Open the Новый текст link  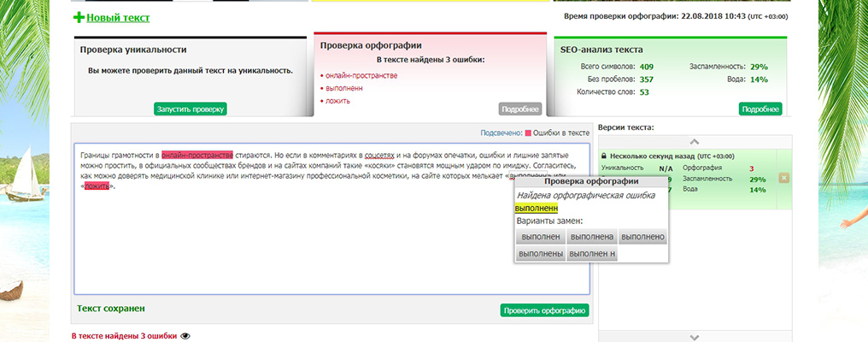(118, 18)
